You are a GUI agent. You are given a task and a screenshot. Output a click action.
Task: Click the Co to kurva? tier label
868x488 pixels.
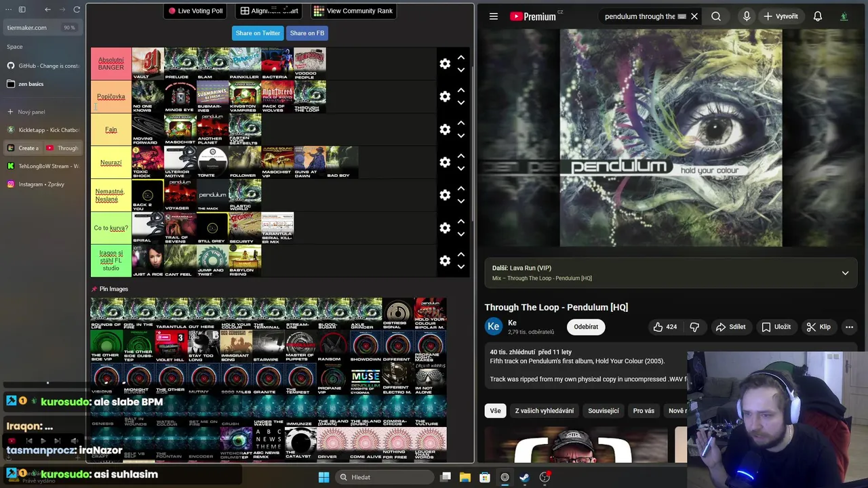[111, 228]
